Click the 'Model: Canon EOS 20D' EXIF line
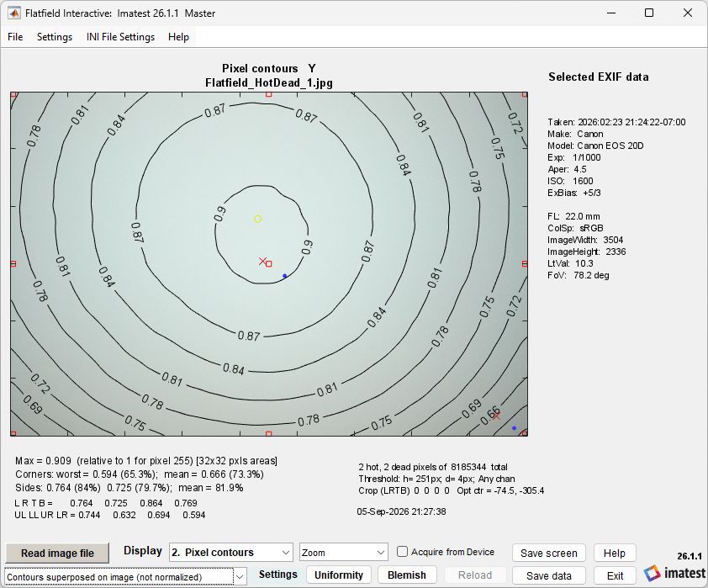Viewport: 708px width, 588px height. tap(595, 146)
